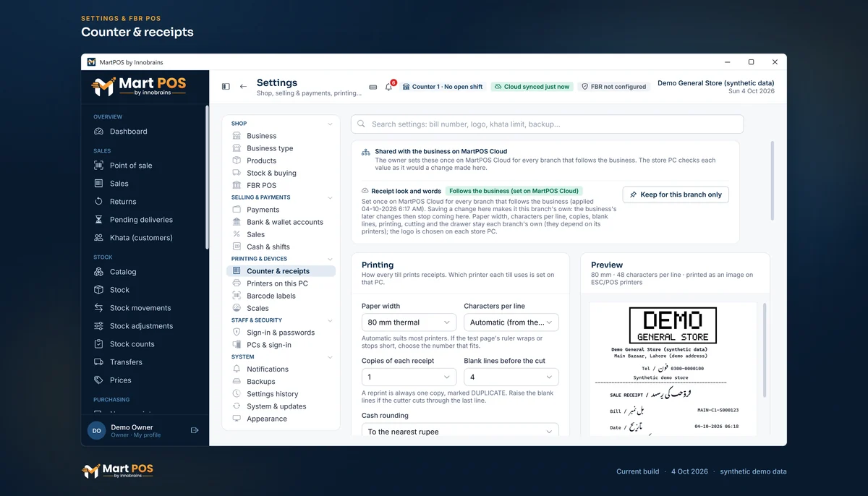Click Keep for this branch only button
Screen dimensions: 868x496
pos(676,194)
